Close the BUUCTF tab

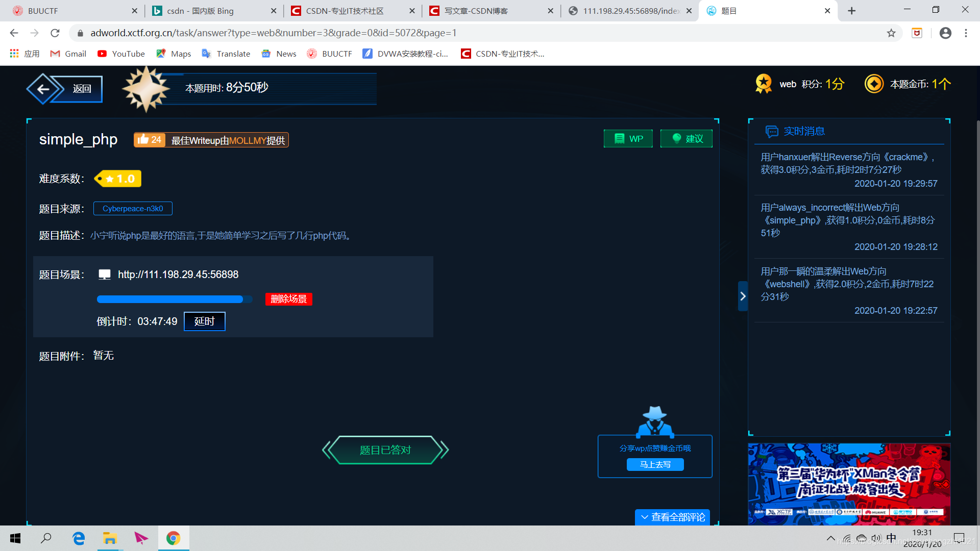pyautogui.click(x=134, y=11)
